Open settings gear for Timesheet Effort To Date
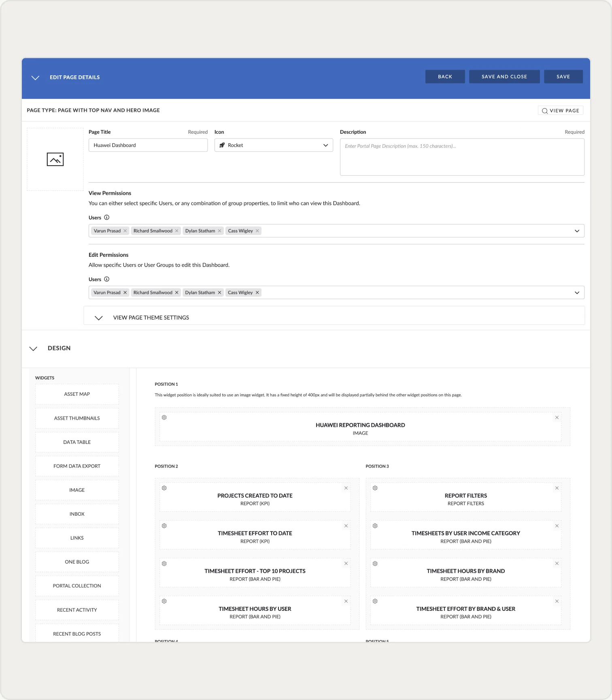612x700 pixels. (x=164, y=526)
